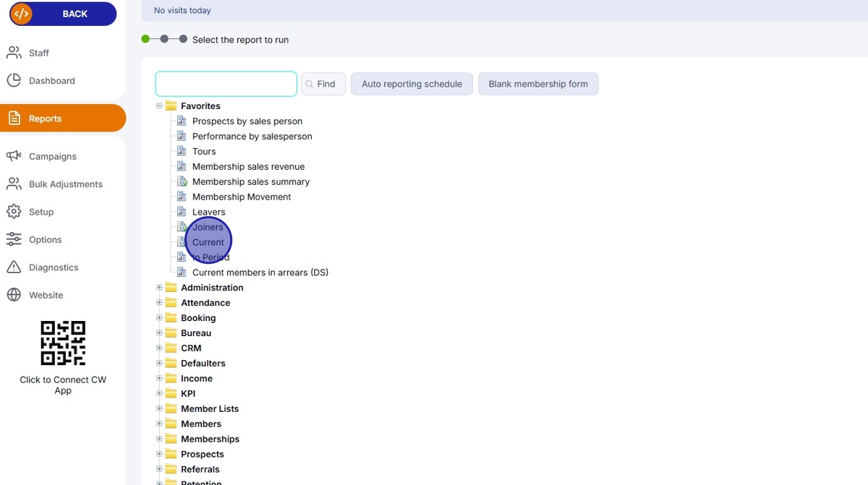Screen dimensions: 868x485
Task: Expand the Administration folder
Action: point(159,288)
